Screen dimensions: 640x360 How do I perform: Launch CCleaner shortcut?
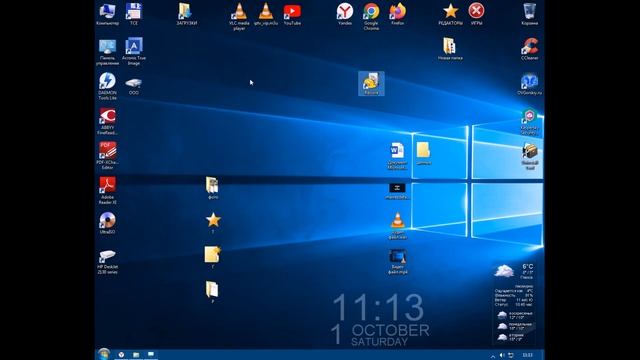(529, 49)
